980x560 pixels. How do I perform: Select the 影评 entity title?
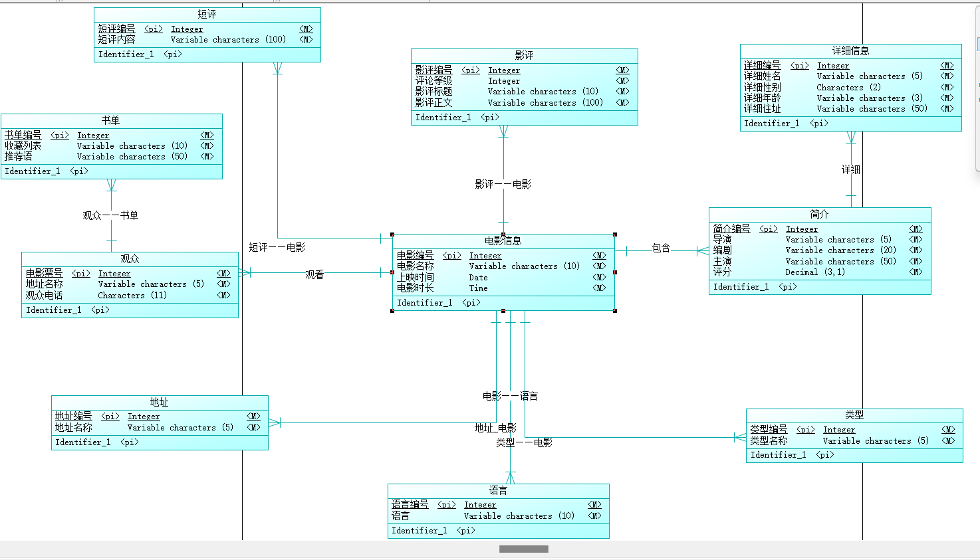click(x=524, y=55)
